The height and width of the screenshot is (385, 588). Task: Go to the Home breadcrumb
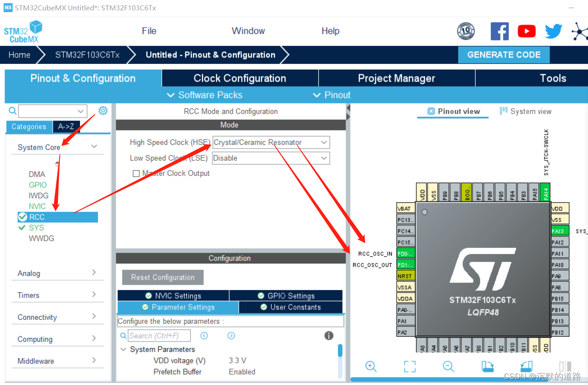(x=19, y=55)
